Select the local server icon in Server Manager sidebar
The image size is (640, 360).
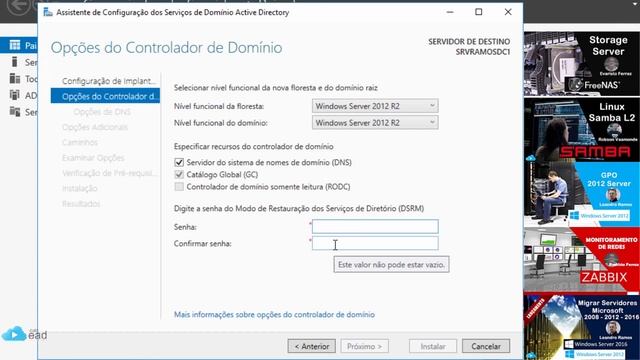15,62
